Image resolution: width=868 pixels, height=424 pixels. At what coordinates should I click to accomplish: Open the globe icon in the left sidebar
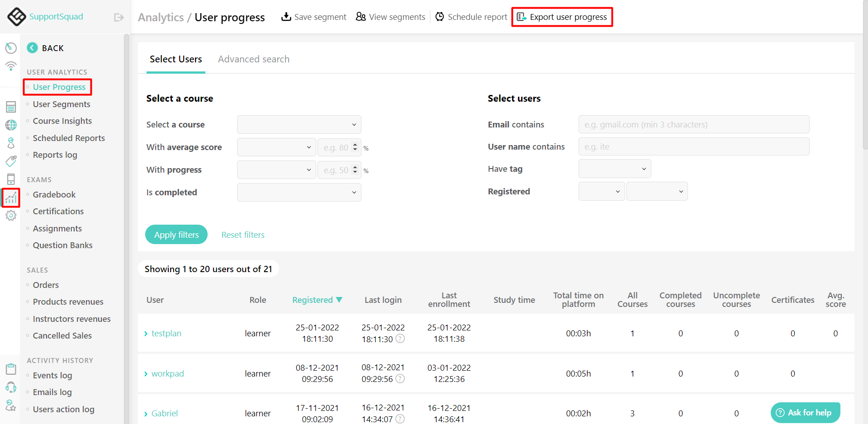tap(11, 125)
